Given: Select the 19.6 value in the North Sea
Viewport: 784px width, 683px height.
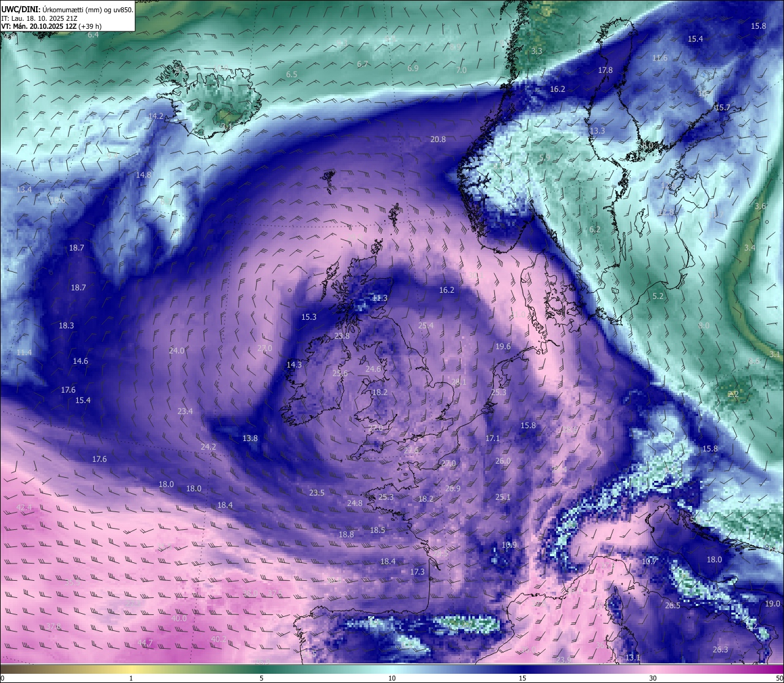Looking at the screenshot, I should coord(503,346).
